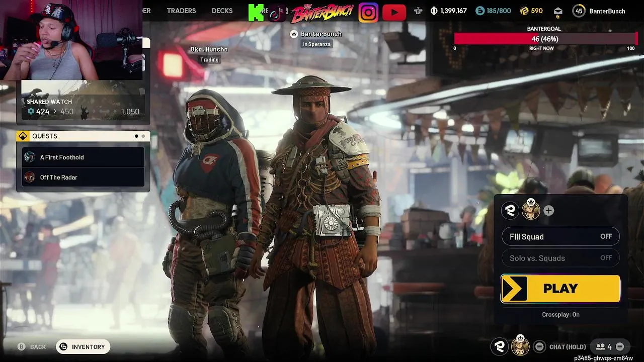Click the party leader avatar in party panel
This screenshot has height=362, width=644.
coord(530,210)
